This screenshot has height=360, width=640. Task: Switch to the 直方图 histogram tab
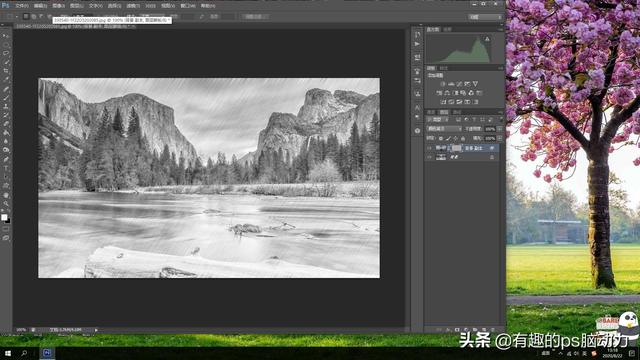(x=433, y=29)
